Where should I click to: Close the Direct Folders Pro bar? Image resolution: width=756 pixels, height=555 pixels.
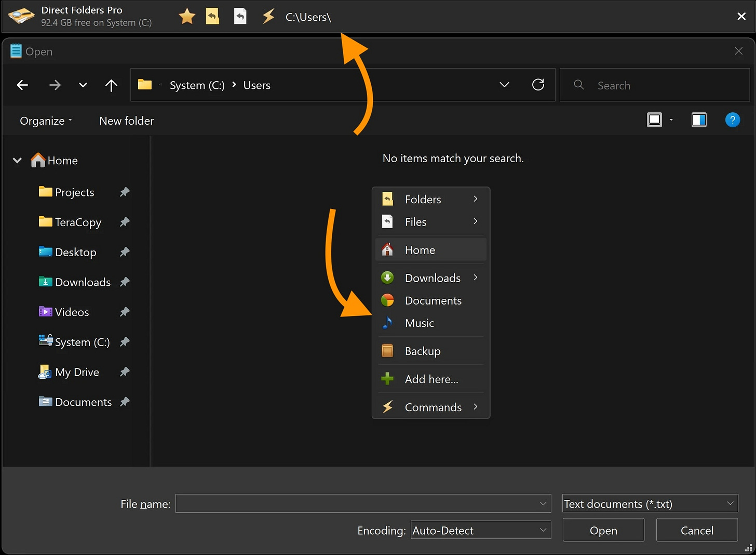741,17
